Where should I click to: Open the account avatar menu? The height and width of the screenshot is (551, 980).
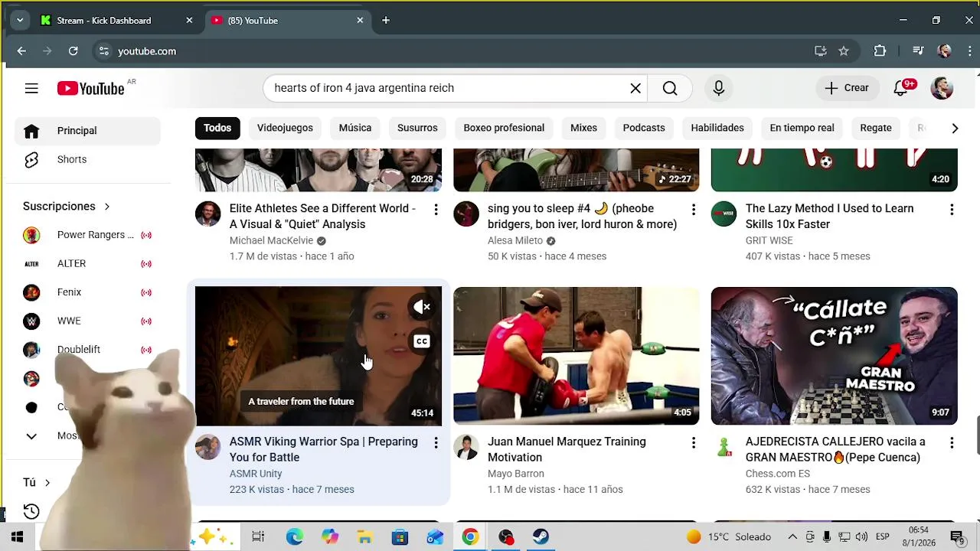point(942,88)
